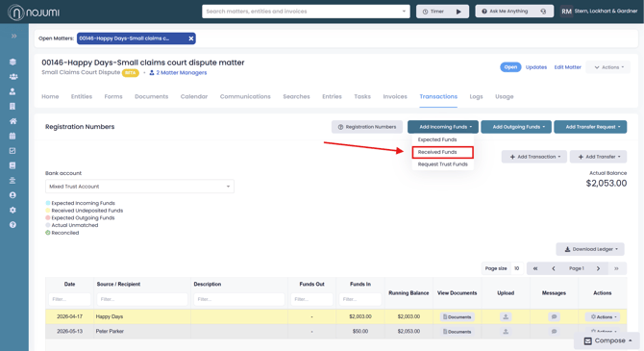This screenshot has height=351, width=644.
Task: Open the message icon in Happy Days row
Action: coord(554,317)
